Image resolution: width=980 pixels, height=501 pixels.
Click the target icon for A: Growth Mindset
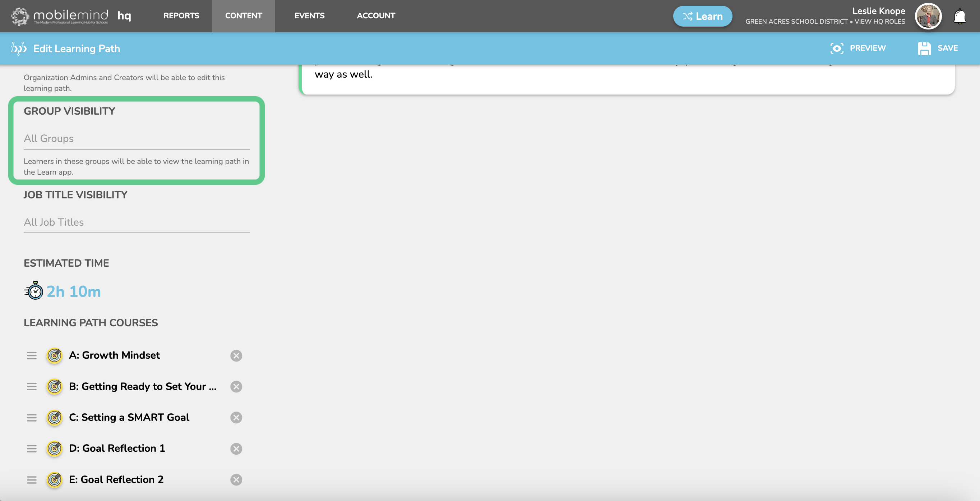(x=54, y=355)
